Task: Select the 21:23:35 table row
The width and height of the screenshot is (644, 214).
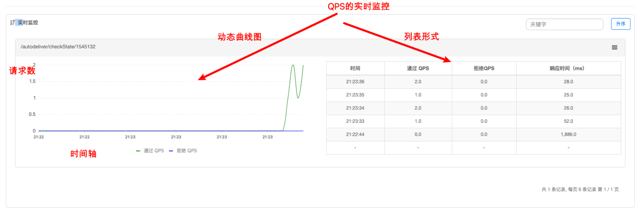Action: 355,95
